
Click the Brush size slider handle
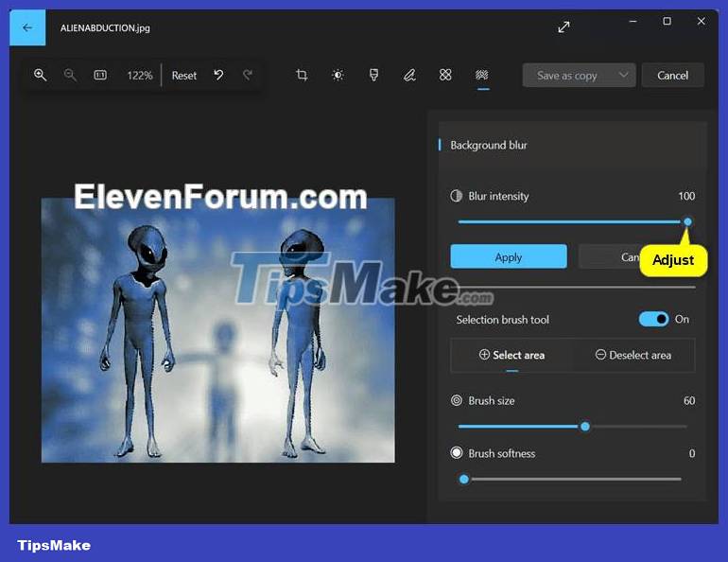tap(585, 427)
